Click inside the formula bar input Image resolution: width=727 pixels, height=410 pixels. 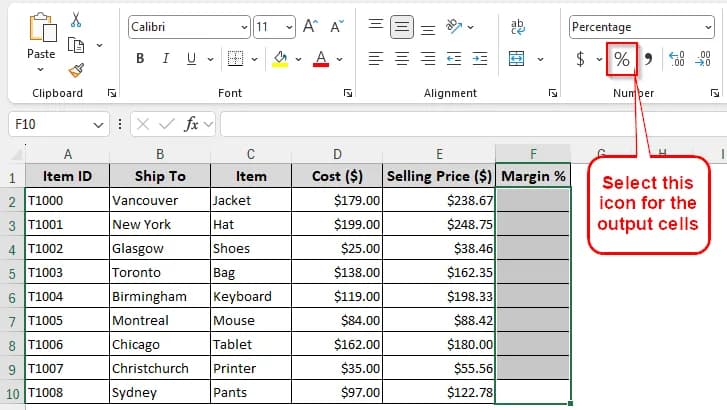(473, 124)
